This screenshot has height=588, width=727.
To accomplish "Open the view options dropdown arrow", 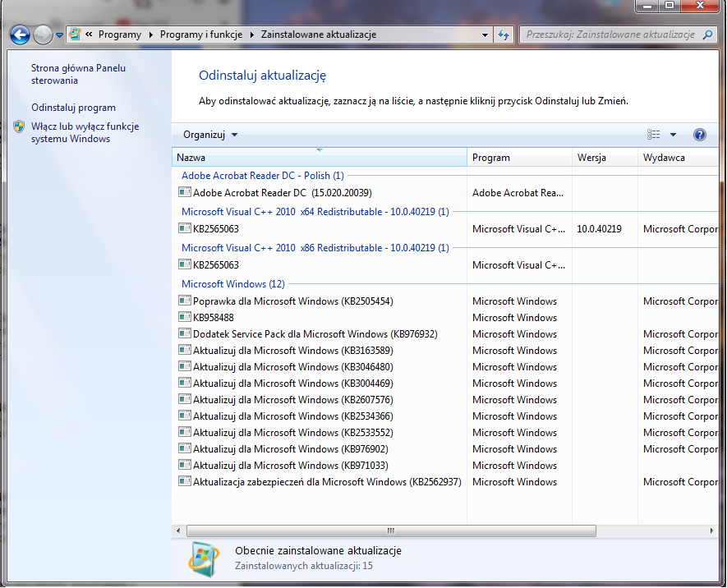I will click(673, 135).
